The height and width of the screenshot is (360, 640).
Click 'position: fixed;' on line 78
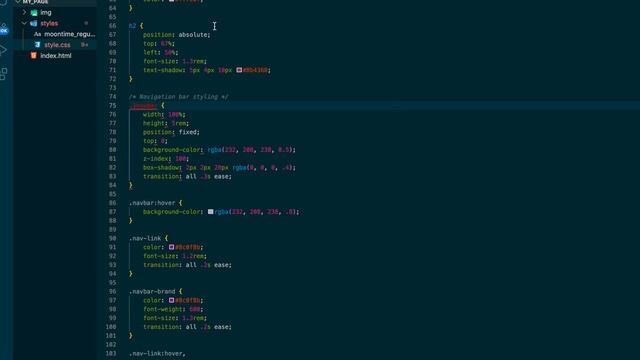tap(171, 132)
